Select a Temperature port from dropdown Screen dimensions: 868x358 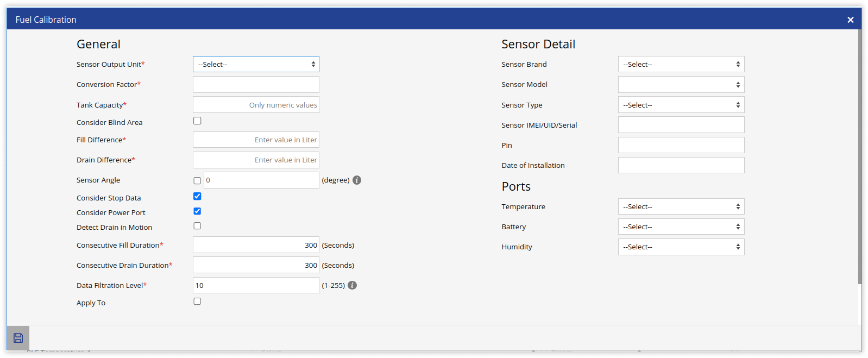click(x=681, y=206)
